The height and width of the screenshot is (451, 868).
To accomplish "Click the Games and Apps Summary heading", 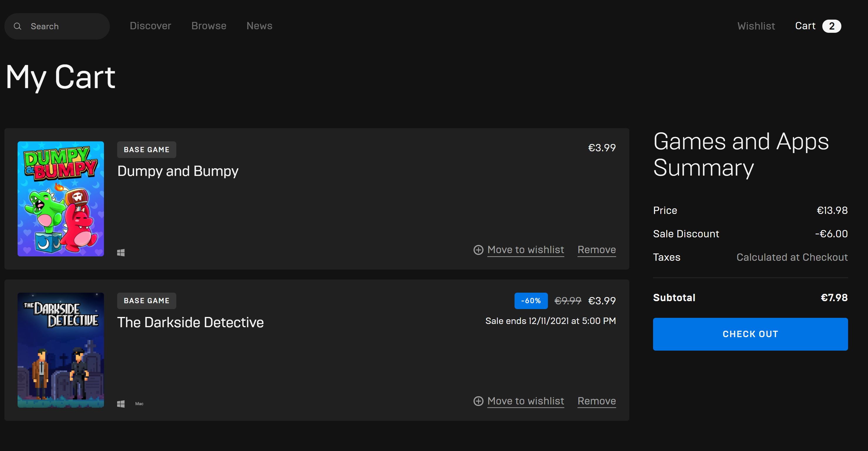I will 741,154.
